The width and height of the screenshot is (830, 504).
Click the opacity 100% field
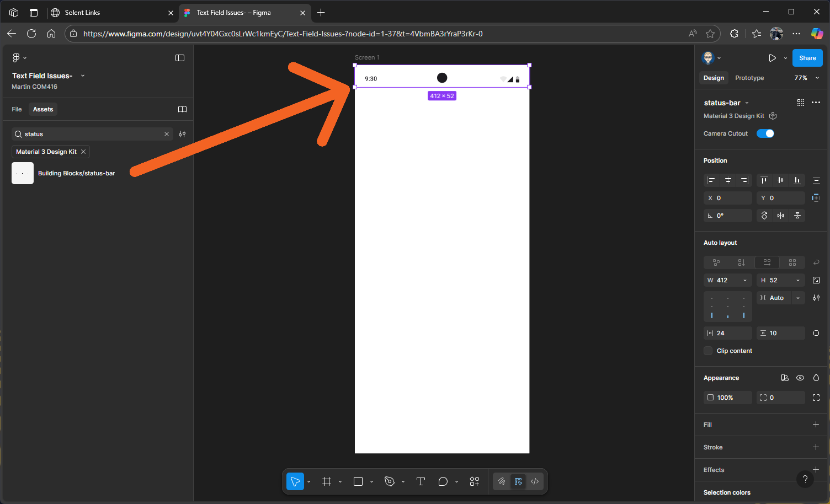pyautogui.click(x=728, y=398)
